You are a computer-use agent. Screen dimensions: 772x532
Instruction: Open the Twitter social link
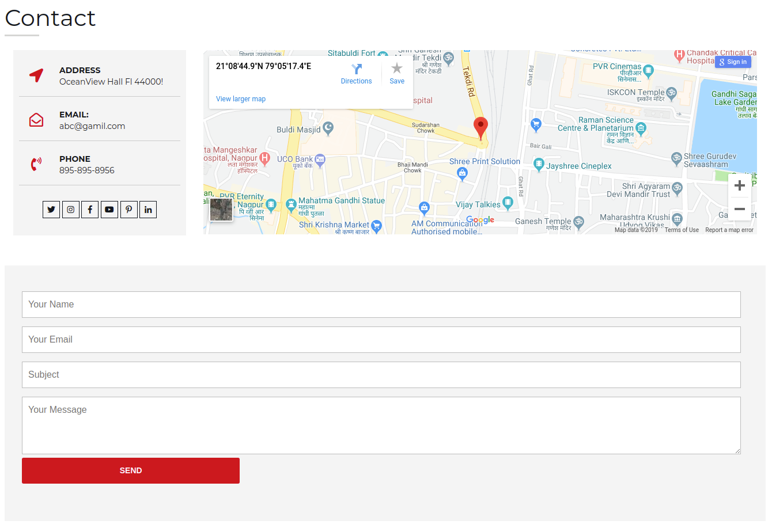click(51, 210)
